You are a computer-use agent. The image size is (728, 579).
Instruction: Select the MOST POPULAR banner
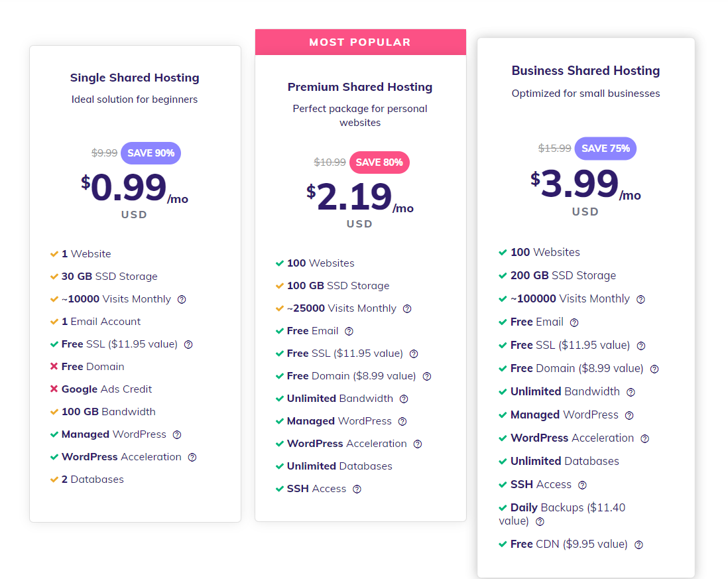click(360, 42)
